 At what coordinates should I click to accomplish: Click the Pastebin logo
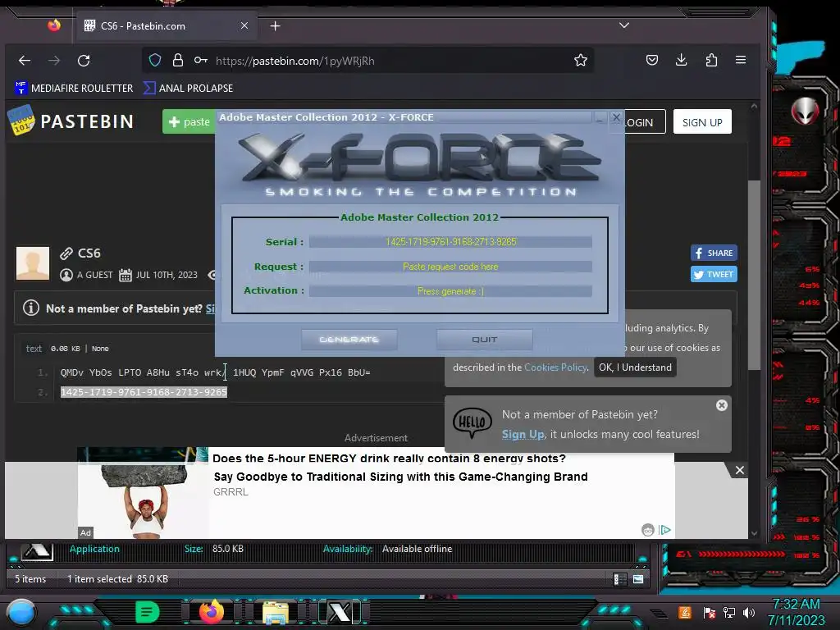(71, 121)
